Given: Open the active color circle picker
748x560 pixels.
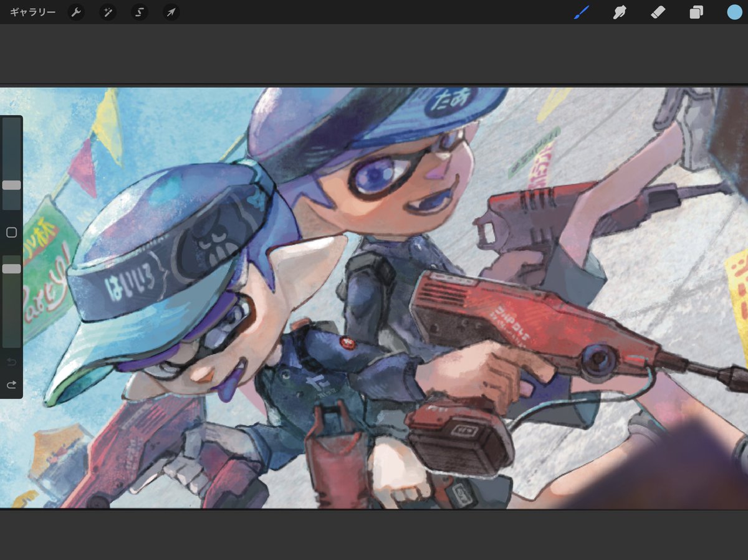Looking at the screenshot, I should (734, 12).
